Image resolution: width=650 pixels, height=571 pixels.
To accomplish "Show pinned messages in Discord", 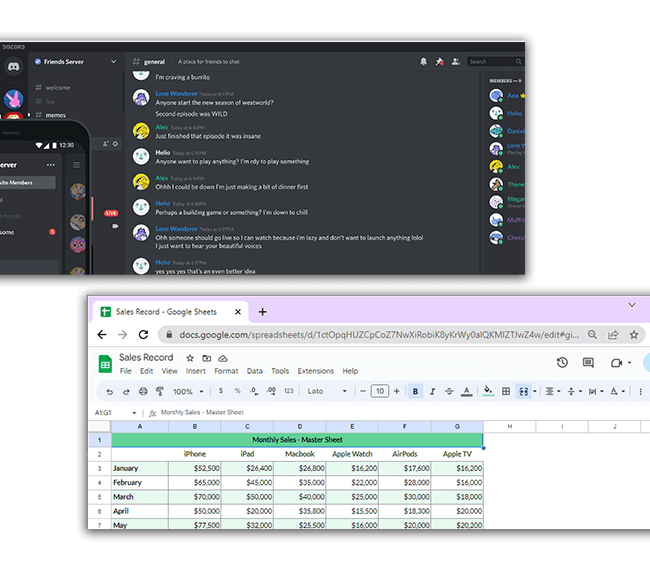I will [439, 62].
